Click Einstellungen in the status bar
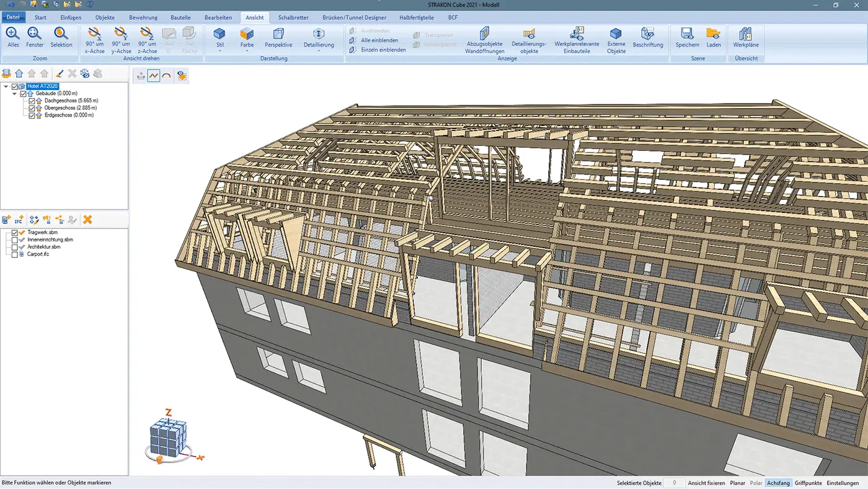Image resolution: width=868 pixels, height=489 pixels. (x=843, y=483)
